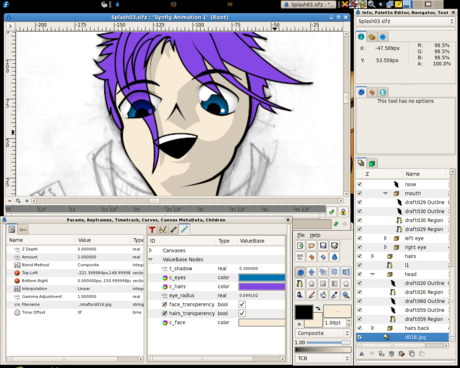Click the swap outline and fill colors arrow
The height and width of the screenshot is (368, 460).
coord(318,309)
